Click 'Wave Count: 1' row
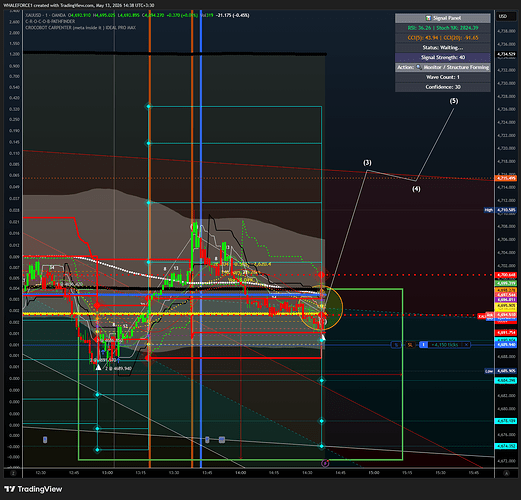The image size is (521, 500). pyautogui.click(x=443, y=77)
